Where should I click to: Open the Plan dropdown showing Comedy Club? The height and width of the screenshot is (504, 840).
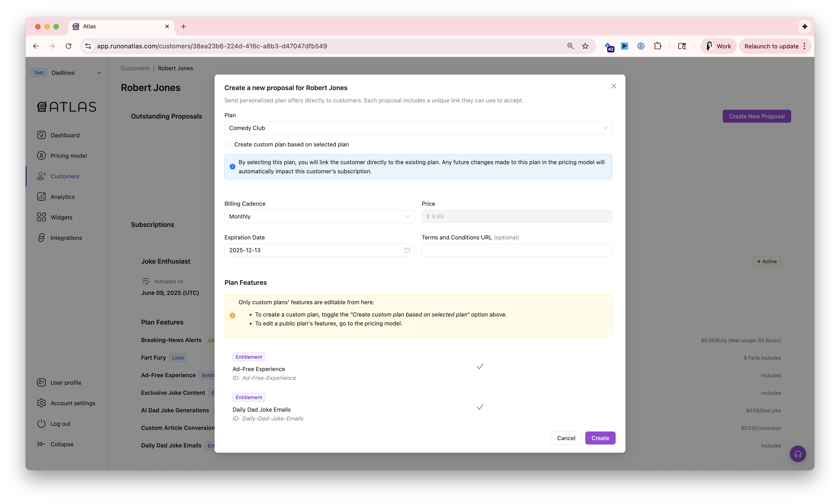[418, 128]
